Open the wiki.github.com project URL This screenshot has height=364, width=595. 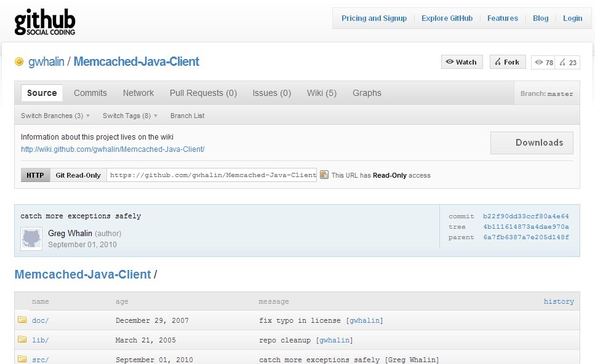click(x=113, y=149)
